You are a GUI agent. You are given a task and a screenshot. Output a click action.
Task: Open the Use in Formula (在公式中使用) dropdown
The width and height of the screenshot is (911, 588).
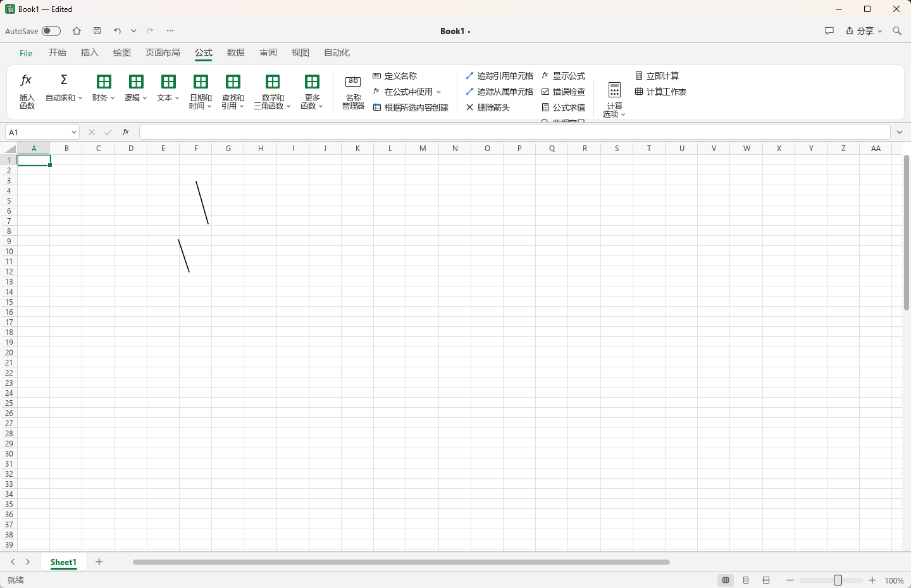407,92
